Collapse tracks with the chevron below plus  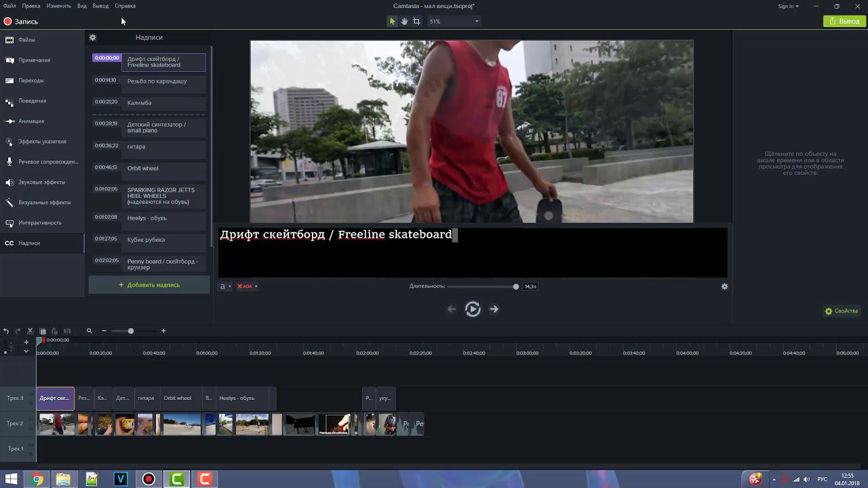26,351
